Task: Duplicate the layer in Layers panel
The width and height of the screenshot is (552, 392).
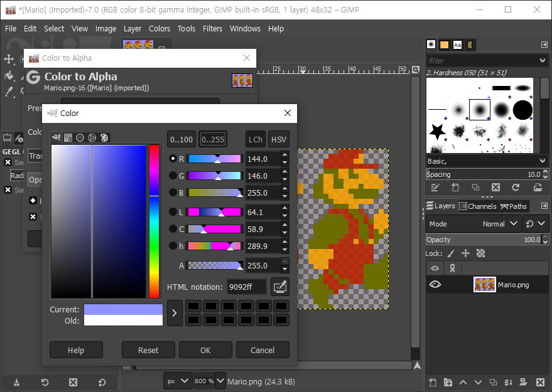Action: coord(493,382)
